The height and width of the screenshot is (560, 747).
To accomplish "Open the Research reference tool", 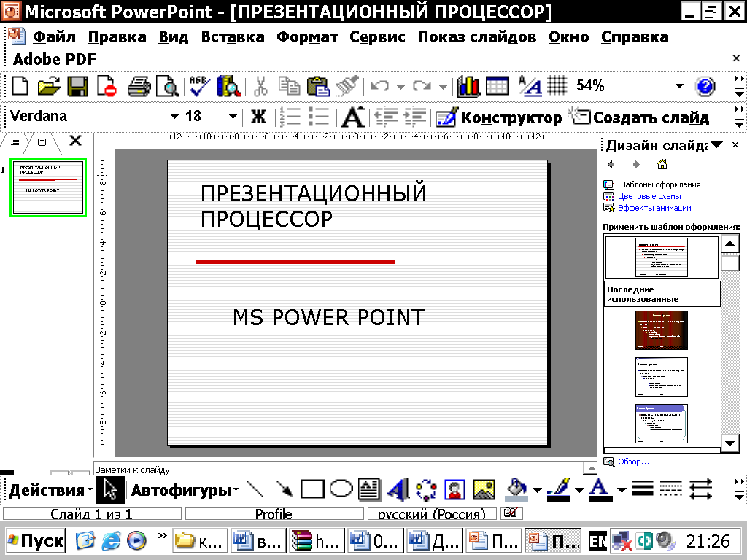I will click(x=228, y=86).
